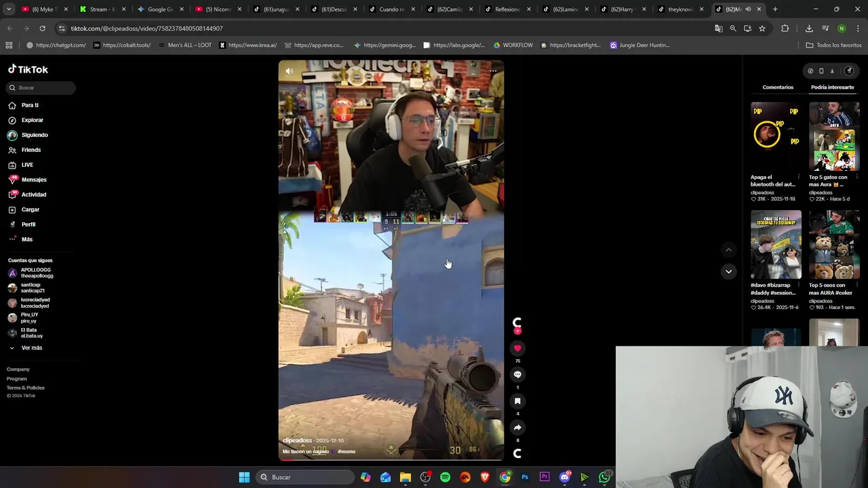Save the video with the bookmark icon
Viewport: 868px width, 488px height.
[x=517, y=401]
